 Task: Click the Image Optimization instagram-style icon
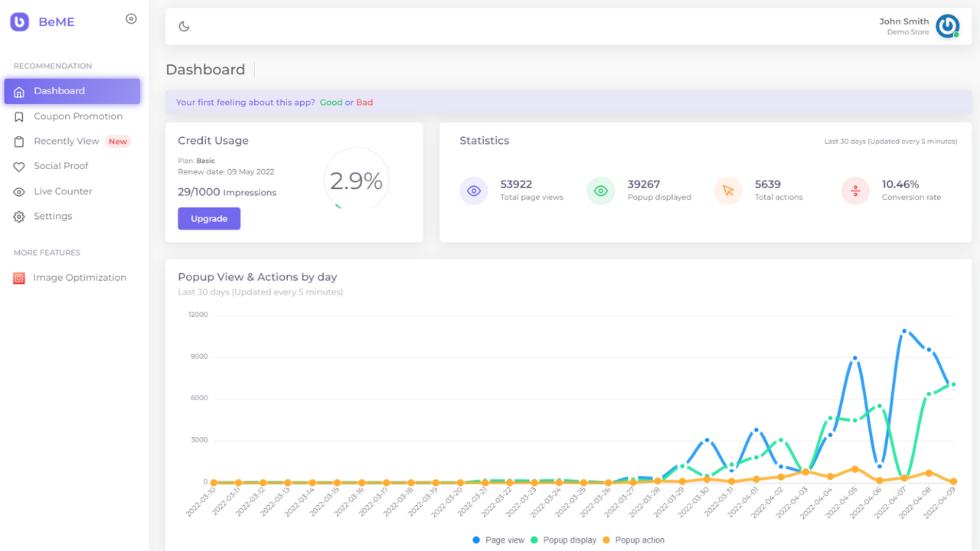click(x=19, y=279)
